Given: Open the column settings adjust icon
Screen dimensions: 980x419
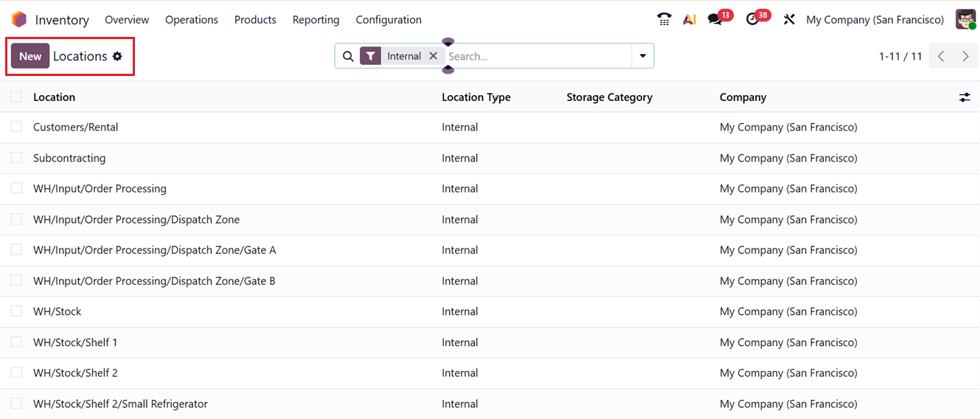Looking at the screenshot, I should click(x=965, y=97).
